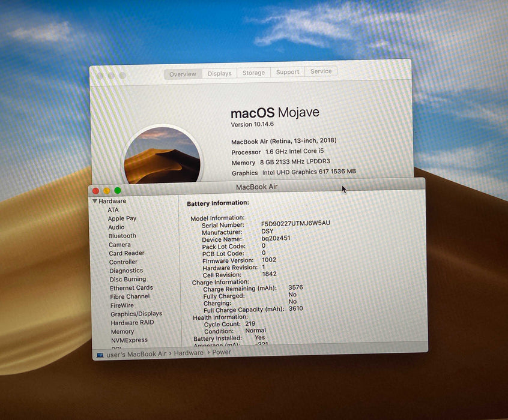Click the Hardware tree heading label
Screen dimensions: 508x420
coord(112,201)
